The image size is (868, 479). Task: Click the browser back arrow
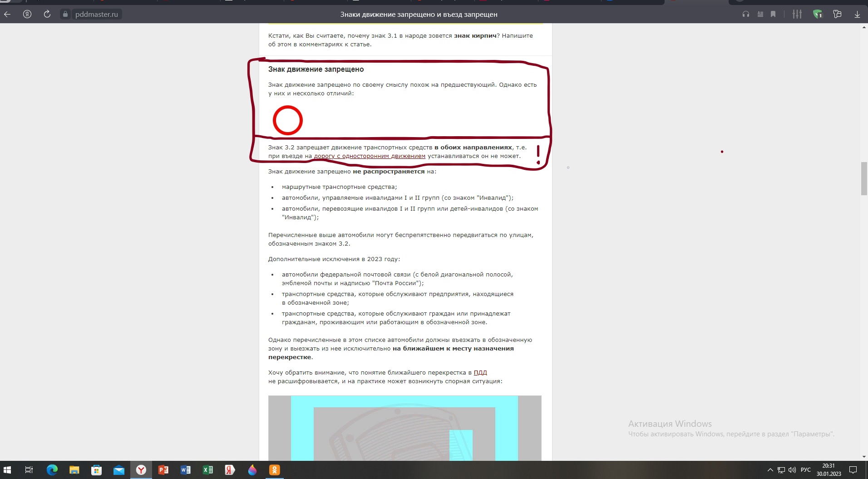[7, 15]
